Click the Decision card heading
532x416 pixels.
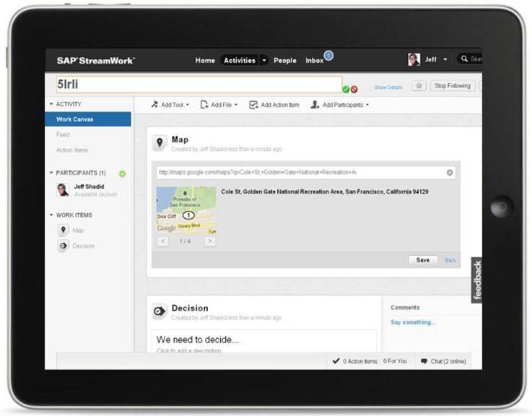(x=190, y=308)
